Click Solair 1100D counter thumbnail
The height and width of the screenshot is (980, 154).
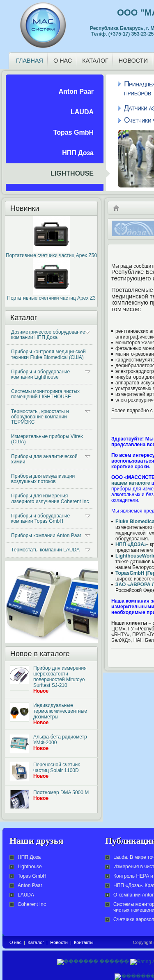(20, 772)
